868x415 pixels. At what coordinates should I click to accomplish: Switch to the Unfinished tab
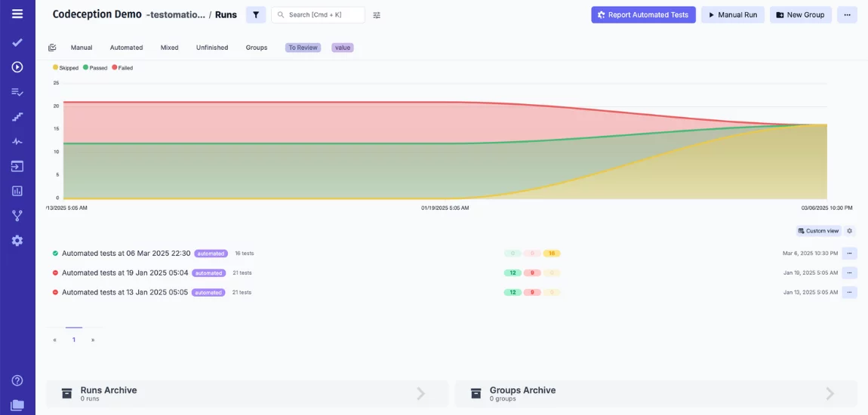point(212,48)
